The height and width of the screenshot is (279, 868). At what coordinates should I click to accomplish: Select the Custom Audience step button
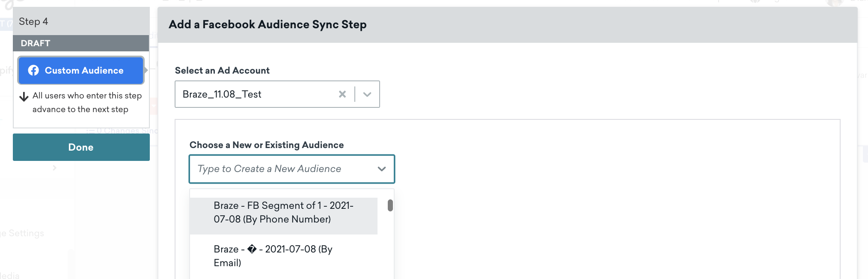coord(81,70)
